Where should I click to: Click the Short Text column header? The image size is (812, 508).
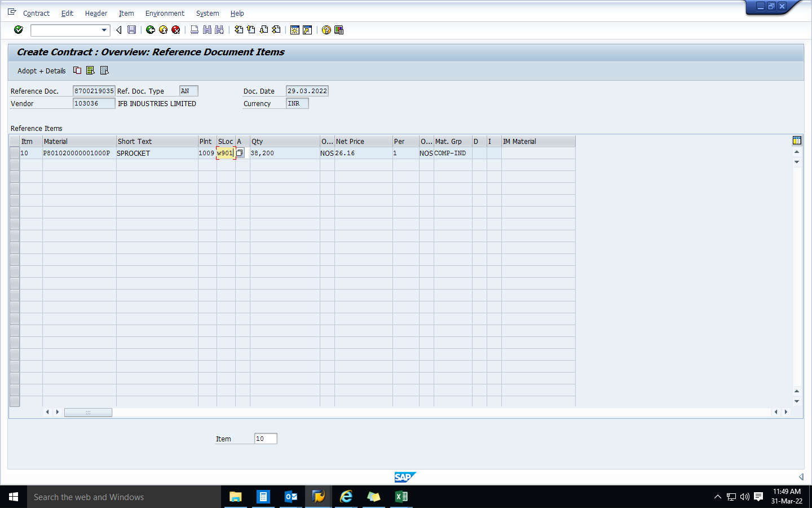[157, 142]
